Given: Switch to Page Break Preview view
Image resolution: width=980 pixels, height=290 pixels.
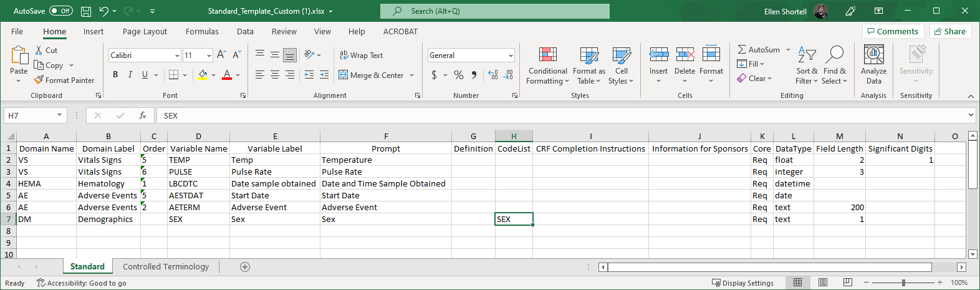Looking at the screenshot, I should tap(847, 283).
